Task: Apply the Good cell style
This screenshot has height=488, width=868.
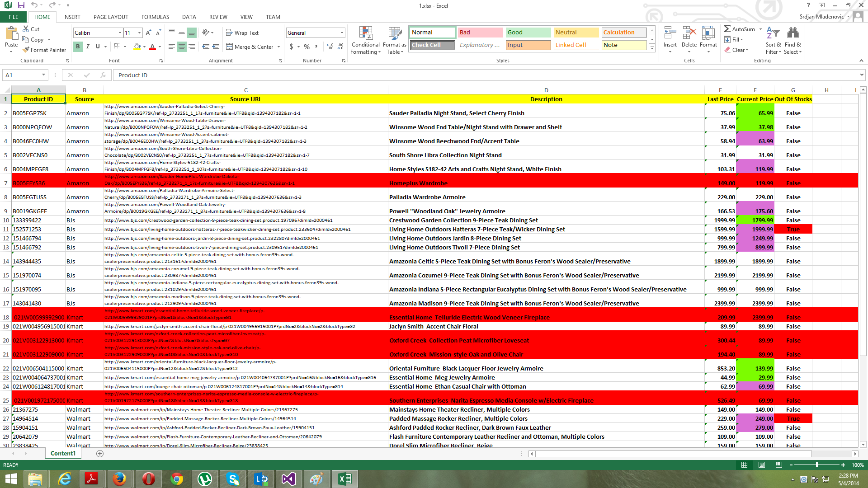Action: [x=528, y=33]
